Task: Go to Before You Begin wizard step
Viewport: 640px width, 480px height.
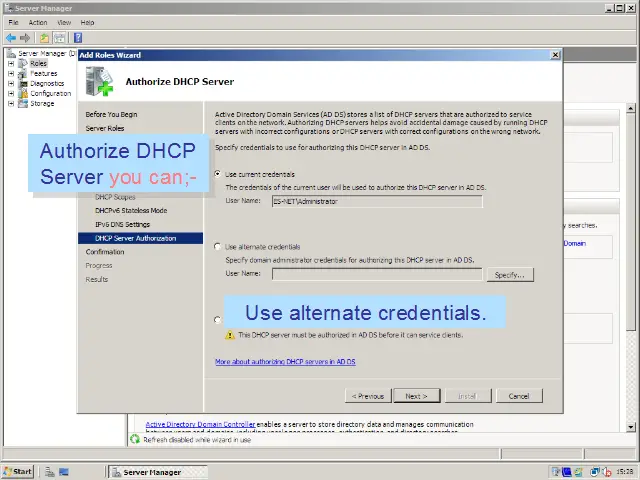Action: point(111,114)
